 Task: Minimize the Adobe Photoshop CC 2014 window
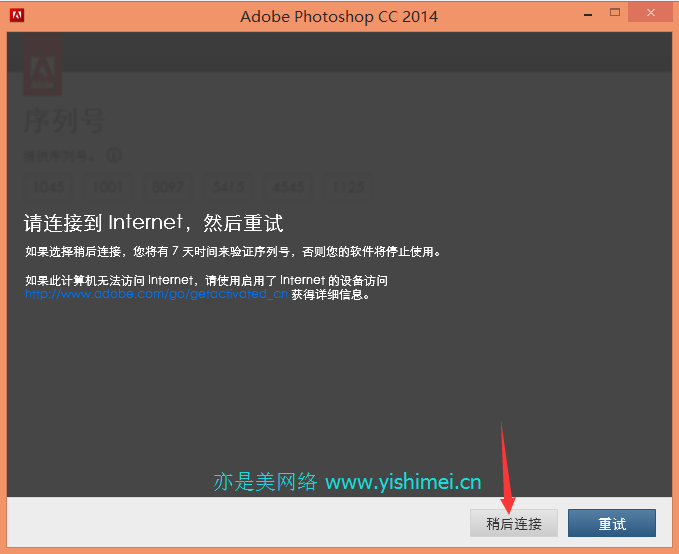coord(588,15)
